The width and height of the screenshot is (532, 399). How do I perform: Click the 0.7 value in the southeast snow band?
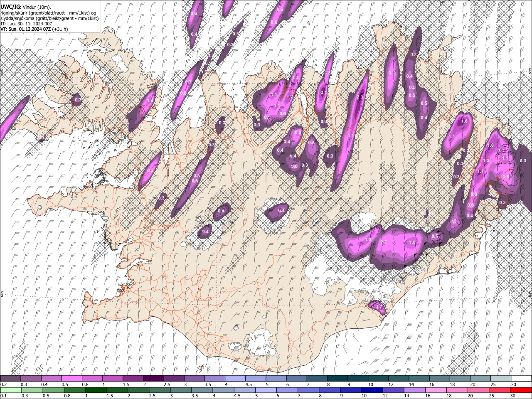(384, 242)
